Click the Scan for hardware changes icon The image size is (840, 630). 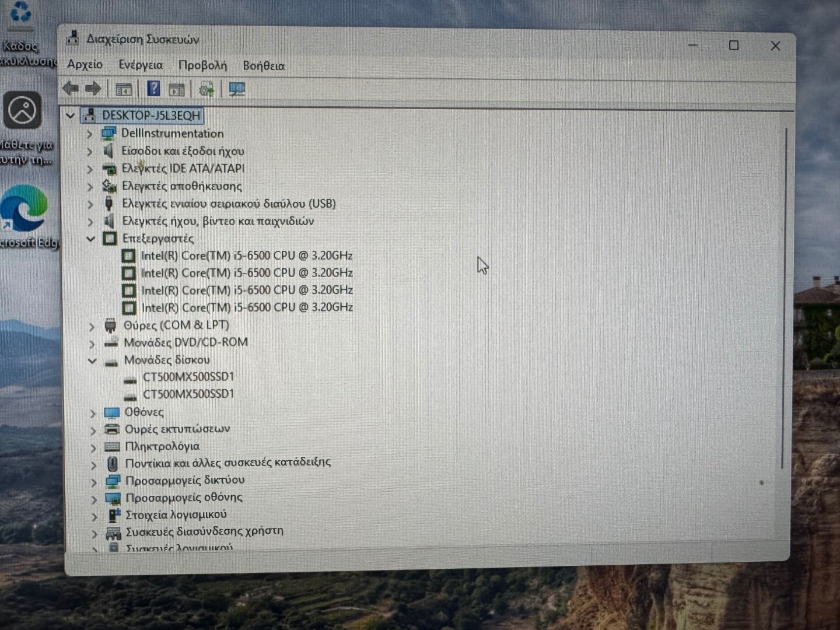206,89
